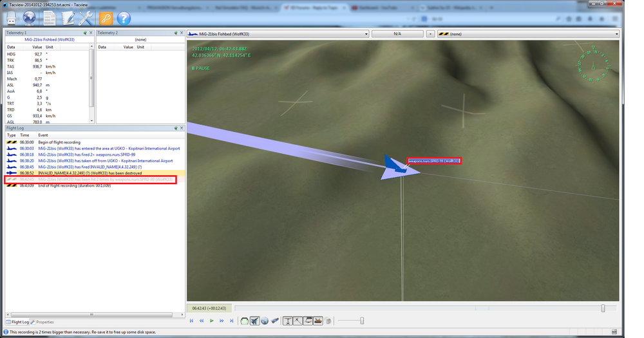Toggle the globe satellite view icon
The image size is (644, 338).
tap(265, 321)
